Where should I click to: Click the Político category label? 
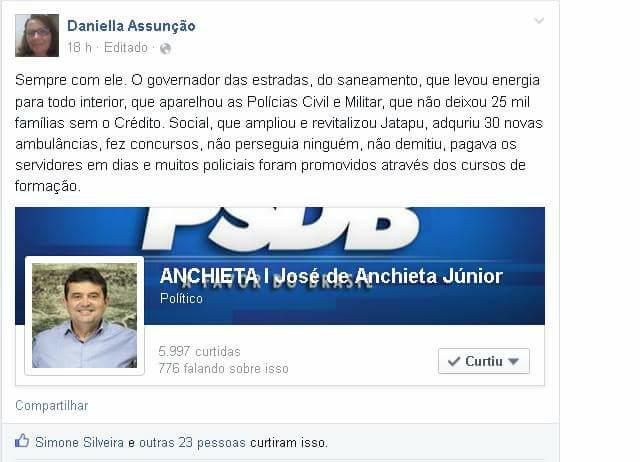181,298
